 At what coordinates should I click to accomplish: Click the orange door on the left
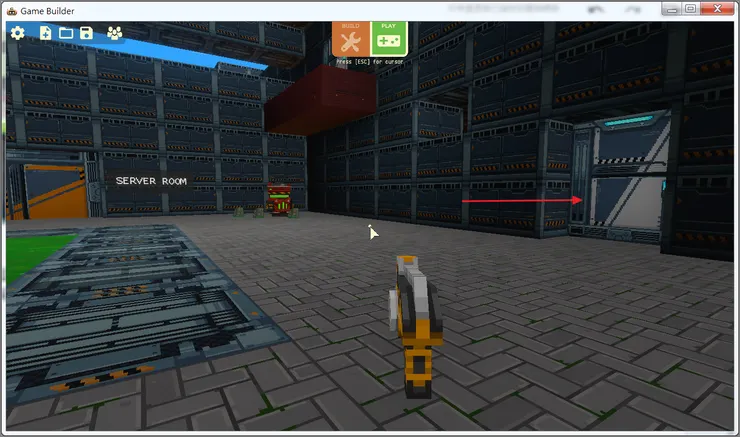[56, 191]
